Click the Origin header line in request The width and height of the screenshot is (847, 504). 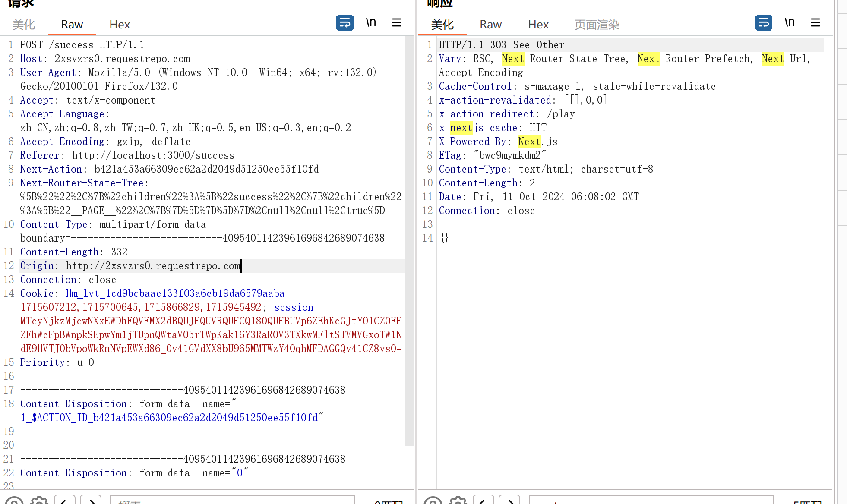(130, 266)
